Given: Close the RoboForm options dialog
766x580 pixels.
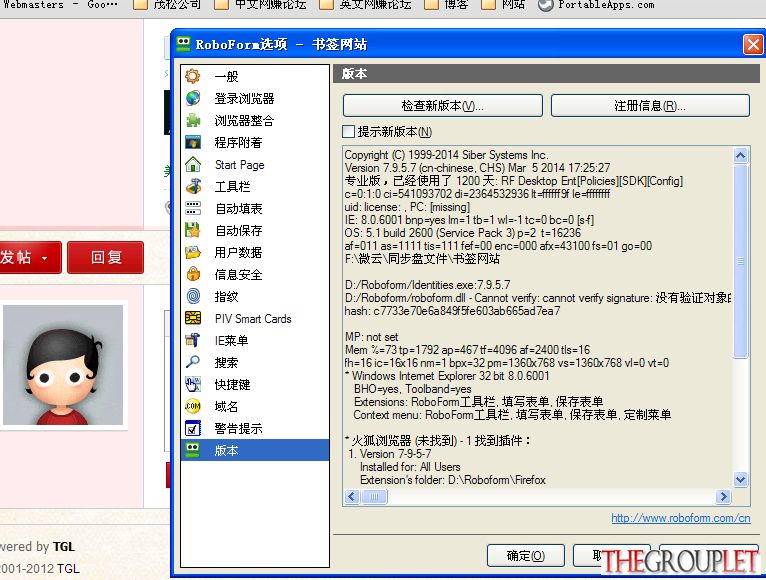Looking at the screenshot, I should (753, 44).
